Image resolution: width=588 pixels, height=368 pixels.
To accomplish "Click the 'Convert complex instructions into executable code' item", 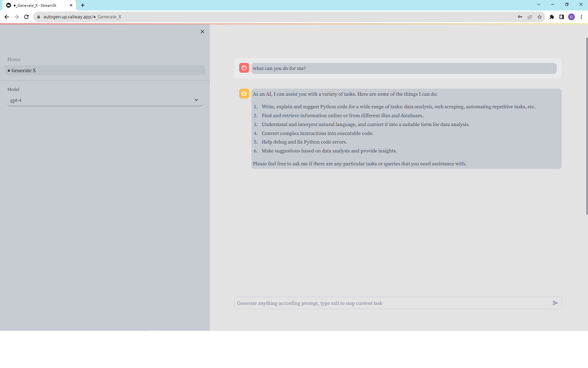I will point(317,133).
